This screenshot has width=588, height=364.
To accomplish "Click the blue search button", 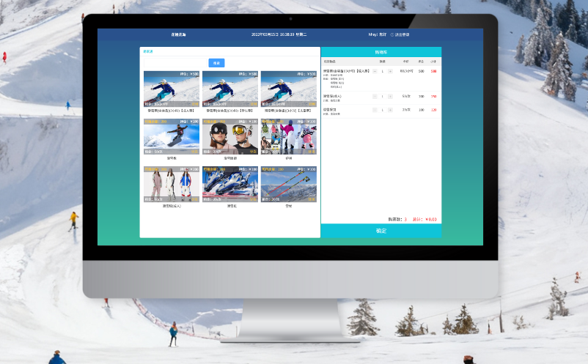I will click(x=216, y=63).
